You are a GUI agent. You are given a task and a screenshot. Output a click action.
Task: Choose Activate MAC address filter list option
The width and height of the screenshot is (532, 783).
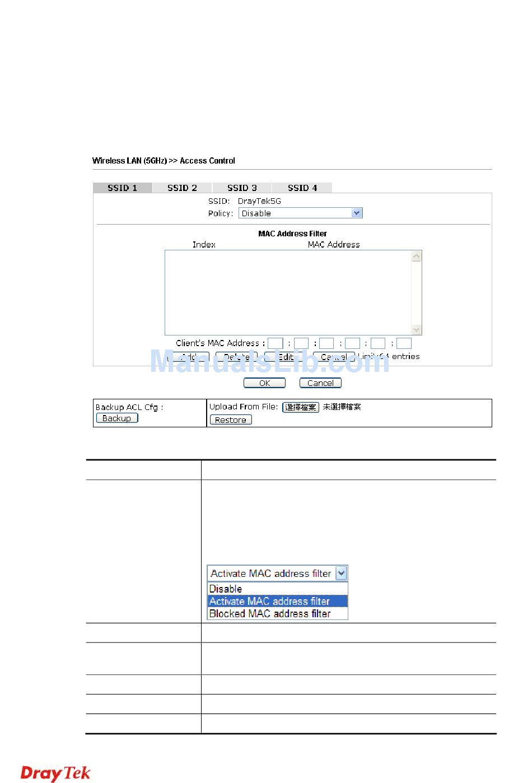point(278,602)
